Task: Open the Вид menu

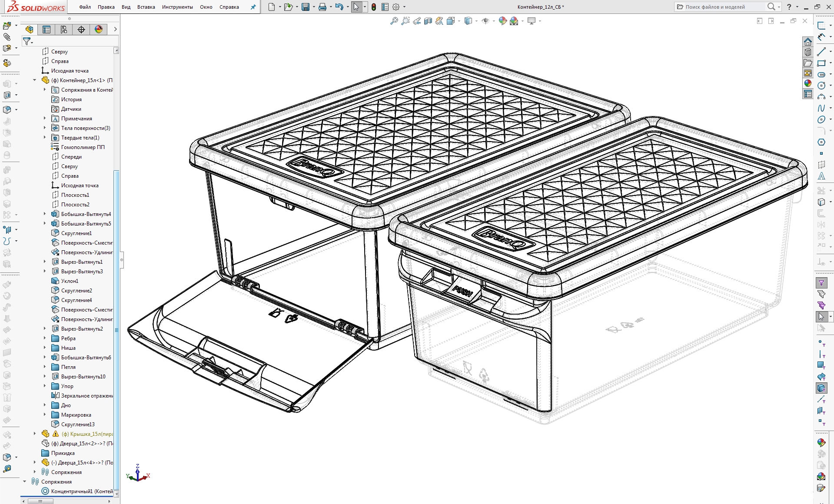Action: coord(126,7)
